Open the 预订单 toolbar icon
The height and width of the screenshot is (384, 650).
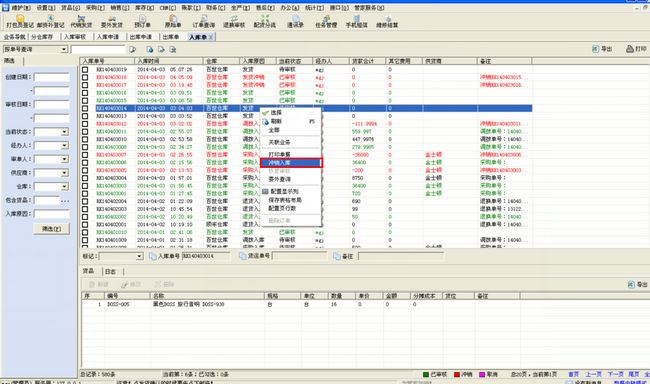click(x=142, y=21)
